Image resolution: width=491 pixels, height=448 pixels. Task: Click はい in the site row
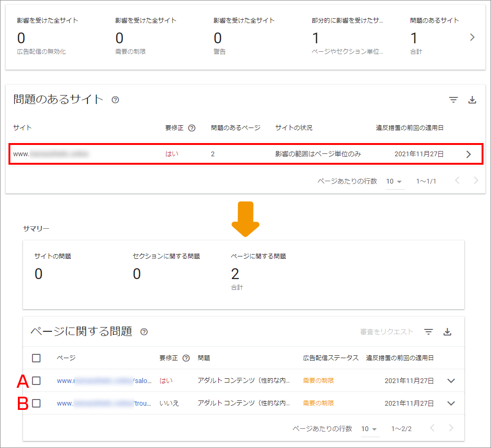coord(172,154)
